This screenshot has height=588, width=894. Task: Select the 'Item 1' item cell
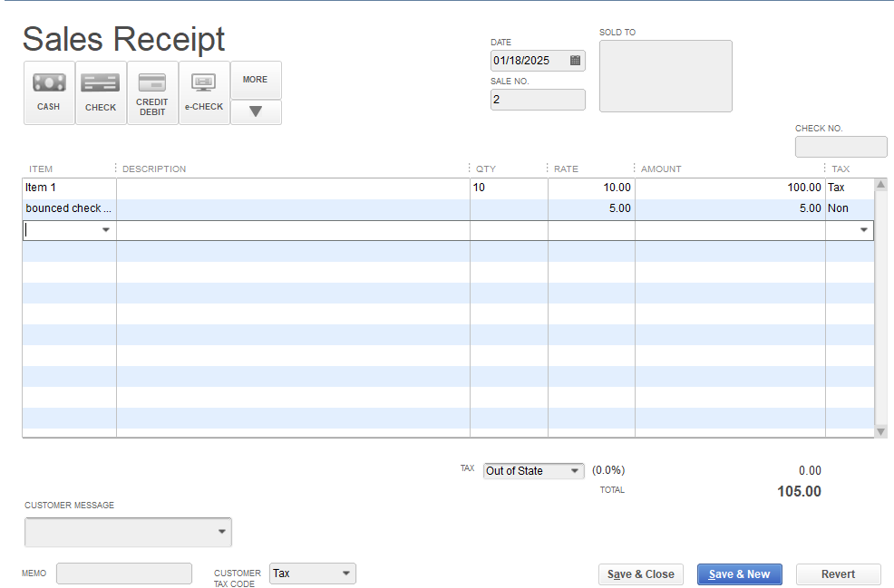70,188
